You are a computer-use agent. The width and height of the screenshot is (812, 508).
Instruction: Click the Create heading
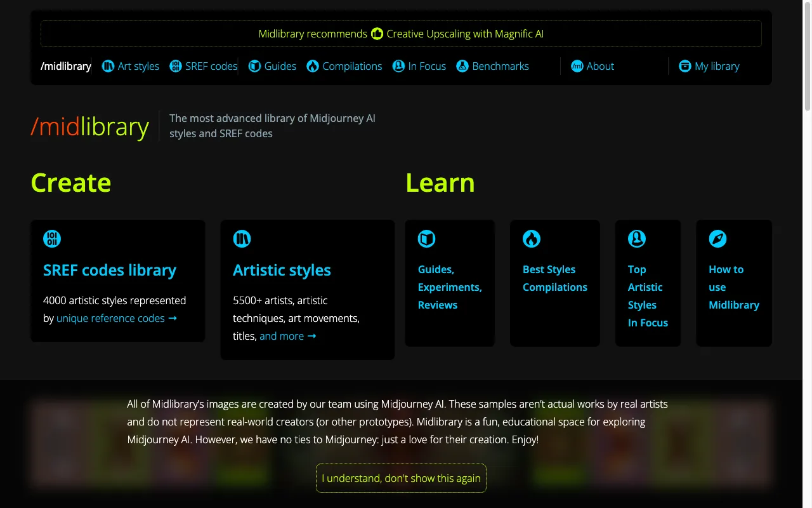pos(71,183)
